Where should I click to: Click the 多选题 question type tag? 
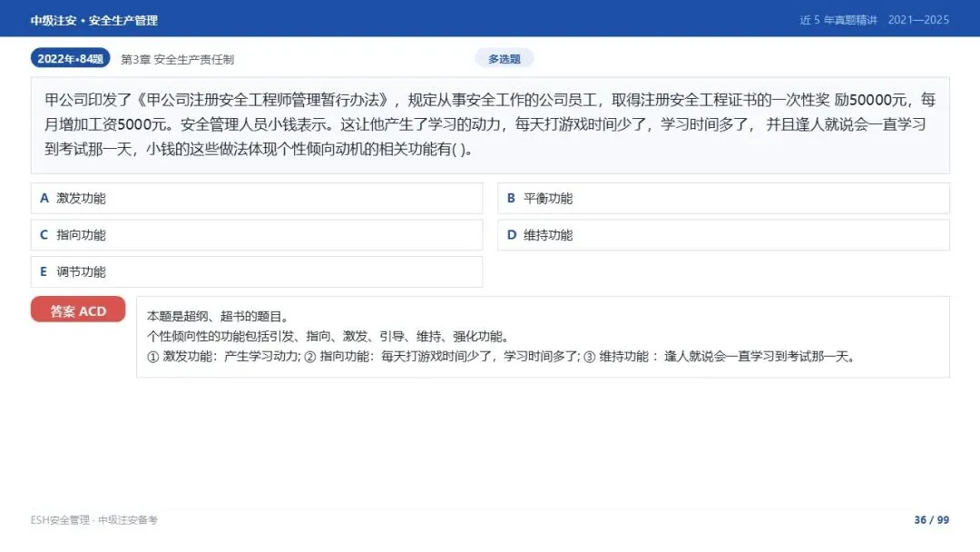coord(505,59)
